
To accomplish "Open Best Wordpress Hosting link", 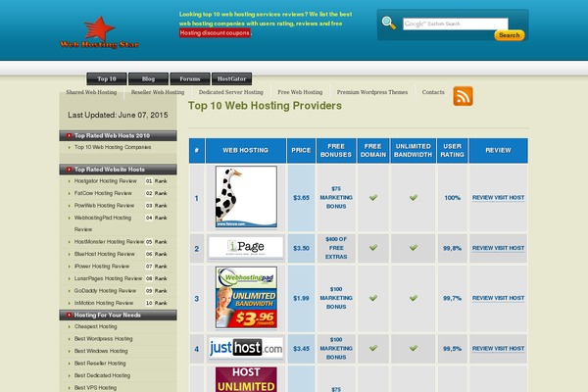I will [103, 339].
